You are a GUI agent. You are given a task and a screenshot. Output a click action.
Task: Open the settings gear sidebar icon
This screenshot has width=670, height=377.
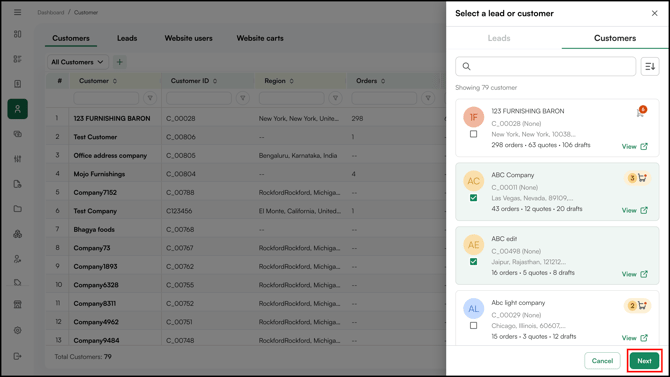click(18, 330)
